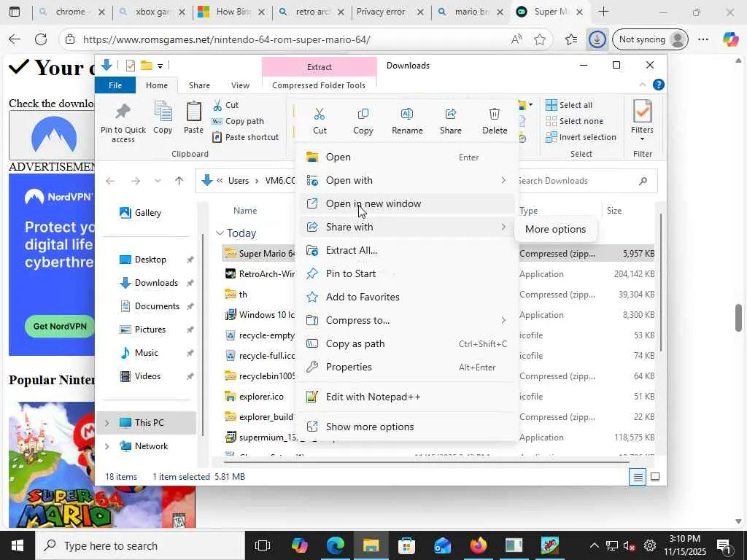Click taskbar Type here to search

pyautogui.click(x=140, y=545)
